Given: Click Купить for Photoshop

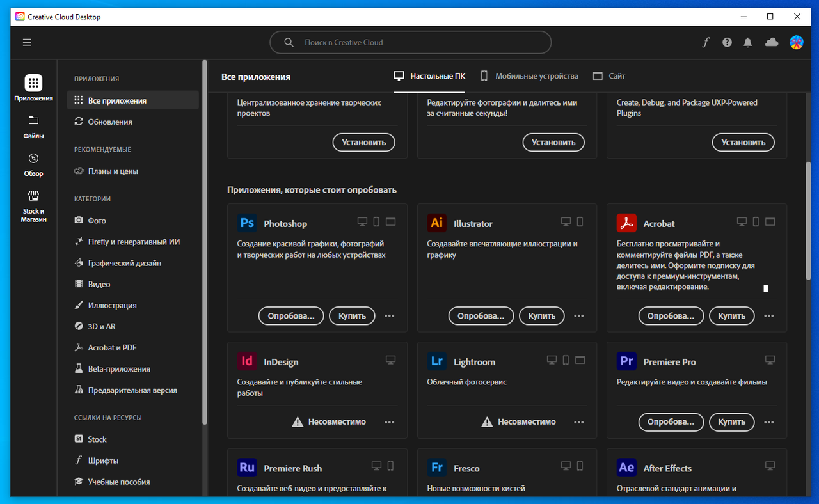Looking at the screenshot, I should [352, 316].
